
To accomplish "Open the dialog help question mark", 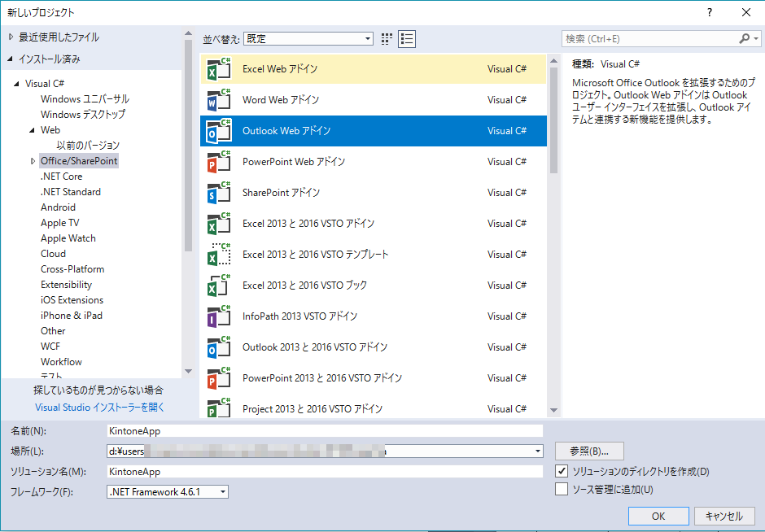I will 710,12.
